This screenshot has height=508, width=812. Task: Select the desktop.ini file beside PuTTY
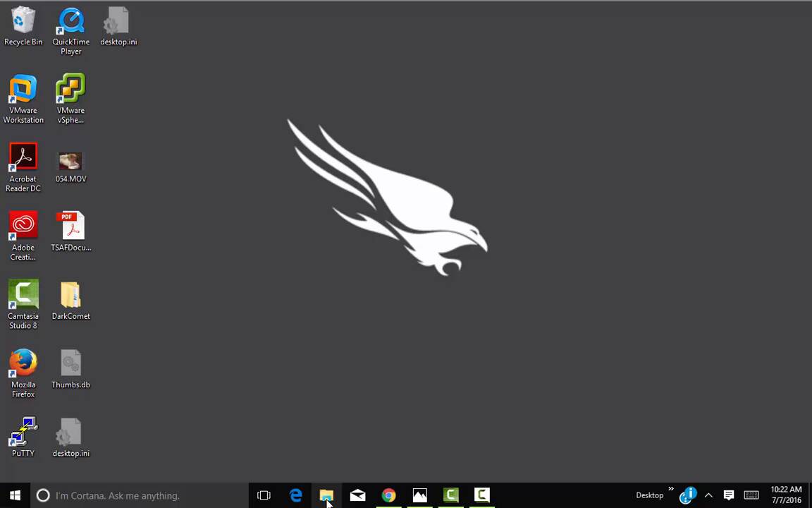point(71,437)
